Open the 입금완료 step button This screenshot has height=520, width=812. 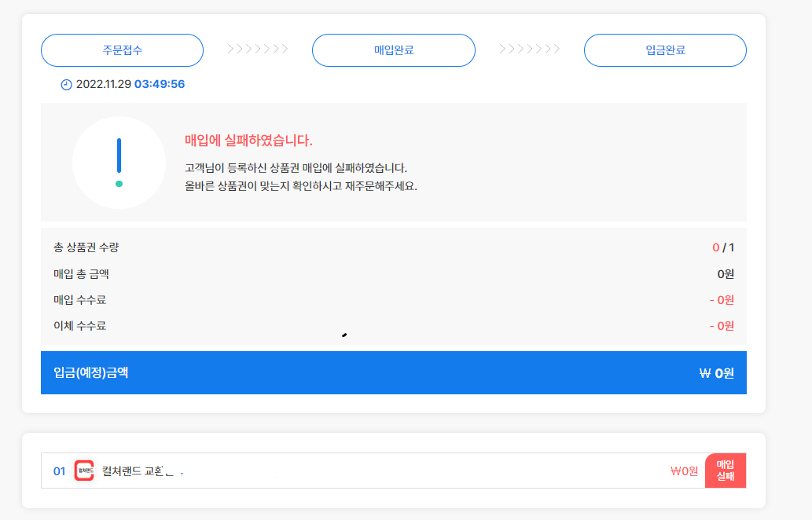[666, 50]
